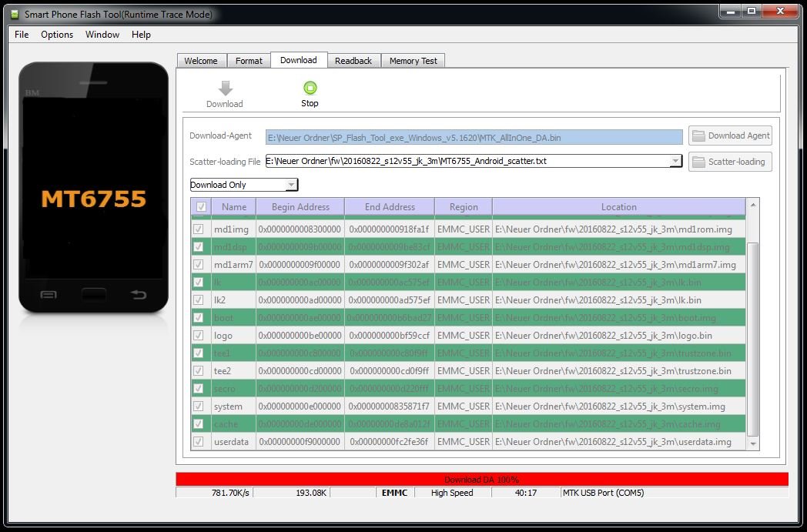Click the EMMC status bar entry

pos(395,493)
